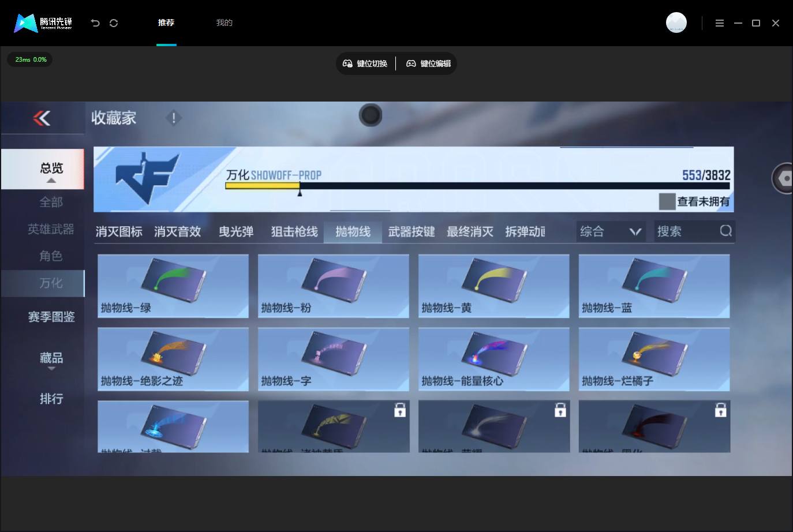This screenshot has height=532, width=793.
Task: Click the 万化 SHOWOFF-PROP progress bar
Action: coord(477,186)
